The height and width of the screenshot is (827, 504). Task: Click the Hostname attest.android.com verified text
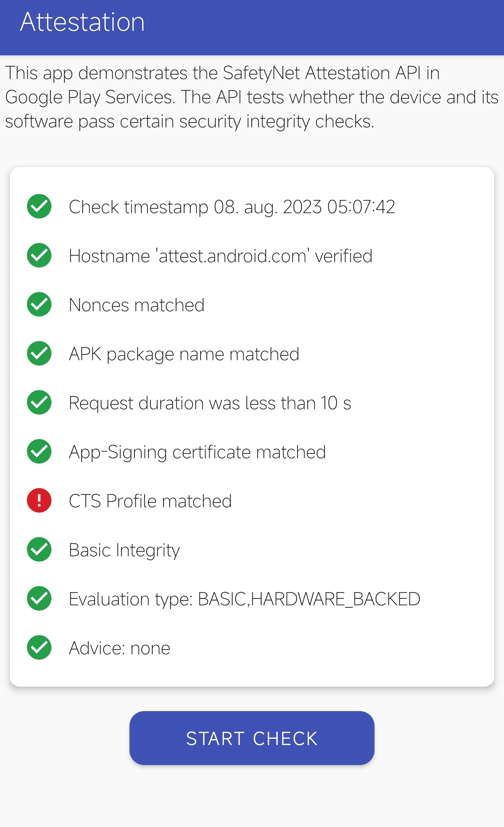(x=220, y=256)
